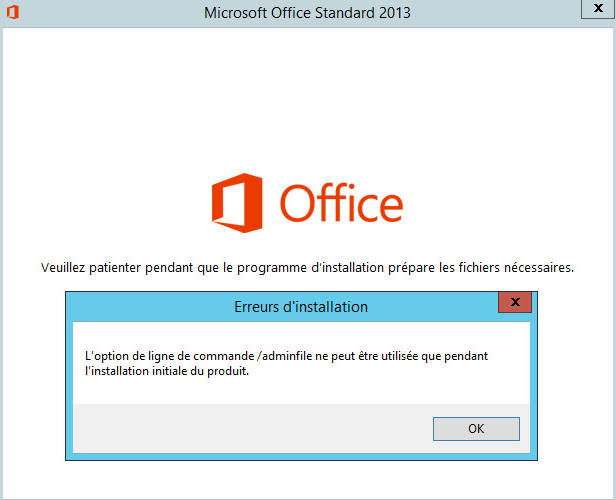Click the white area below the error dialog

(x=308, y=479)
